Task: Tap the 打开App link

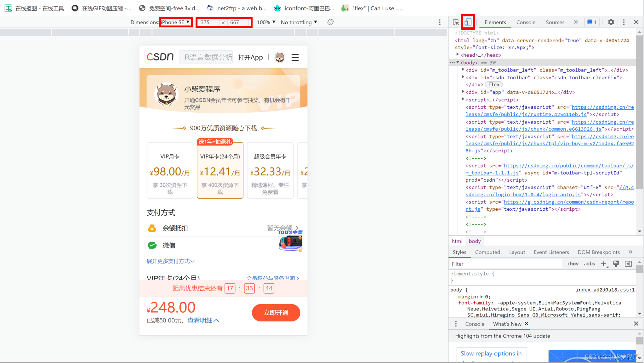Action: [250, 57]
